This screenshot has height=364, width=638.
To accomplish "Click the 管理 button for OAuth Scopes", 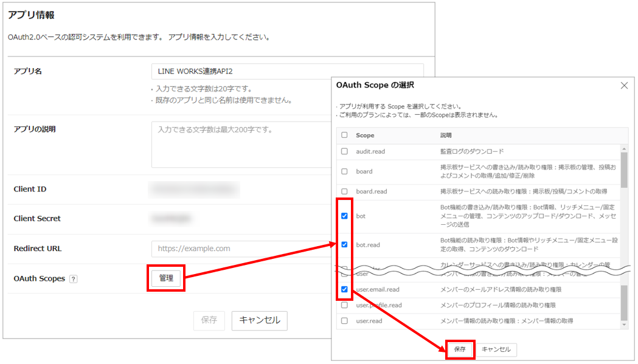I will 166,278.
